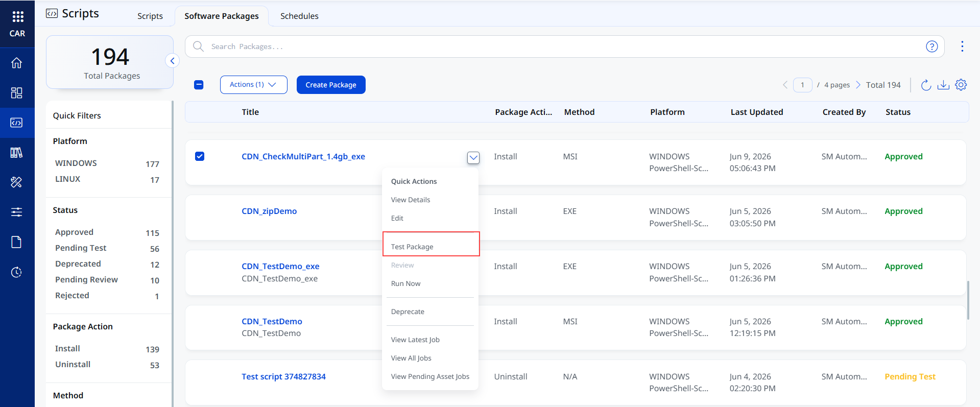Select the Scripts code icon in sidebar
Screen dimensions: 980x407
[17, 123]
